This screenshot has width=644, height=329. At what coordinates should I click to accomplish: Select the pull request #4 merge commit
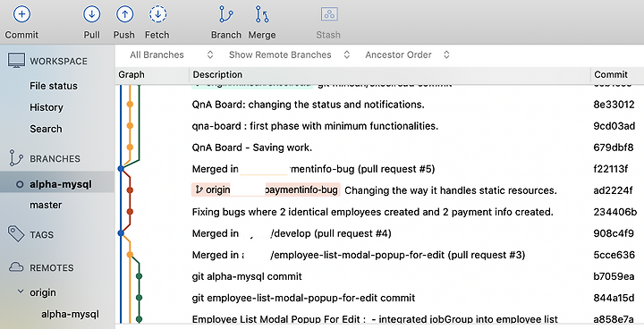tap(292, 233)
